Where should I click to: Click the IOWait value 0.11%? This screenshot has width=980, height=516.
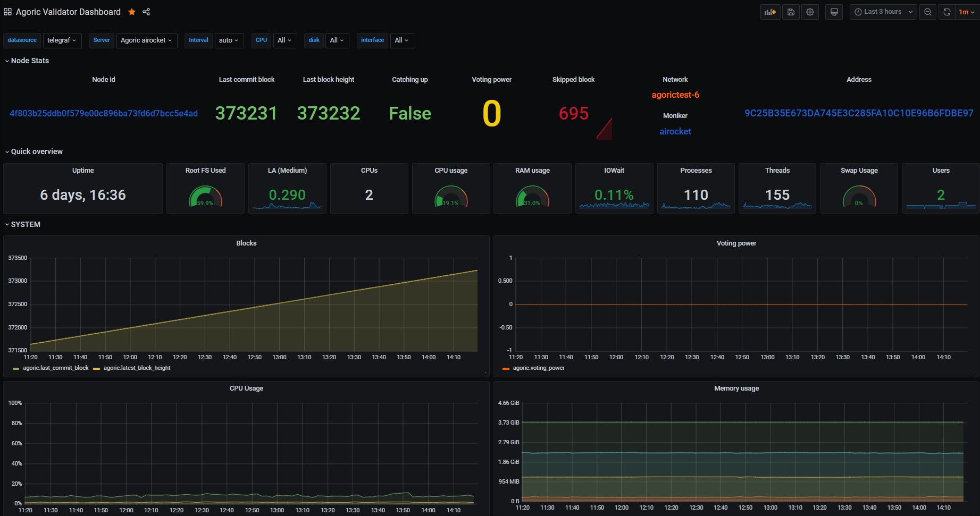(x=614, y=195)
